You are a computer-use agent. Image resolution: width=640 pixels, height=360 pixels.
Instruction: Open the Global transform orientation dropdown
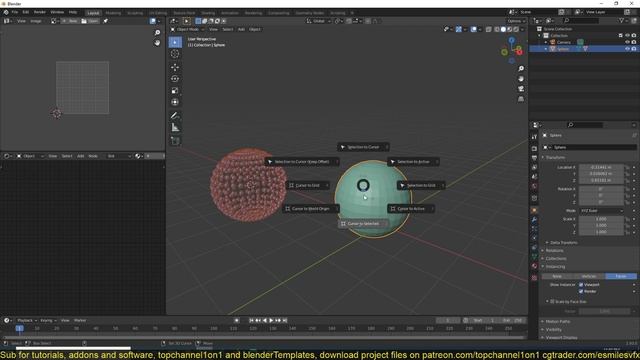tap(319, 21)
